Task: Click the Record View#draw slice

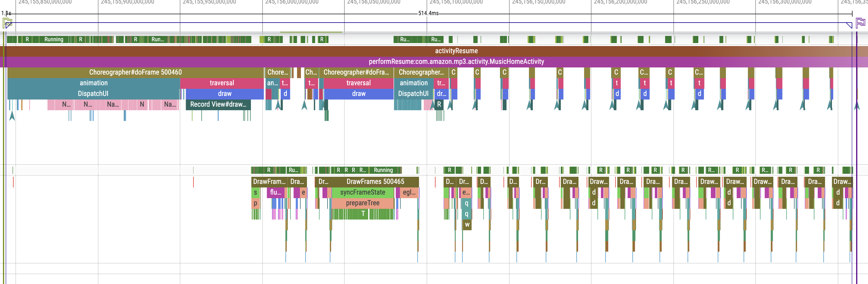Action: pos(218,105)
